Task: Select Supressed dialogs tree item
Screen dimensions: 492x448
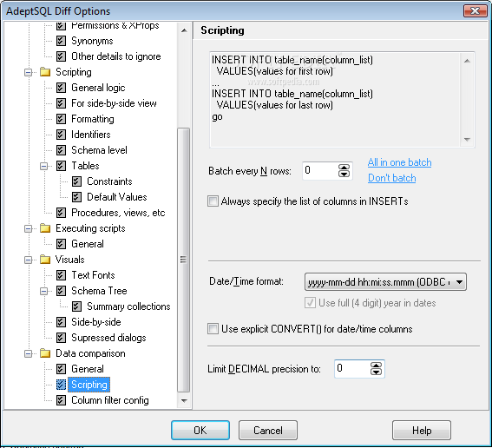Action: pyautogui.click(x=108, y=338)
